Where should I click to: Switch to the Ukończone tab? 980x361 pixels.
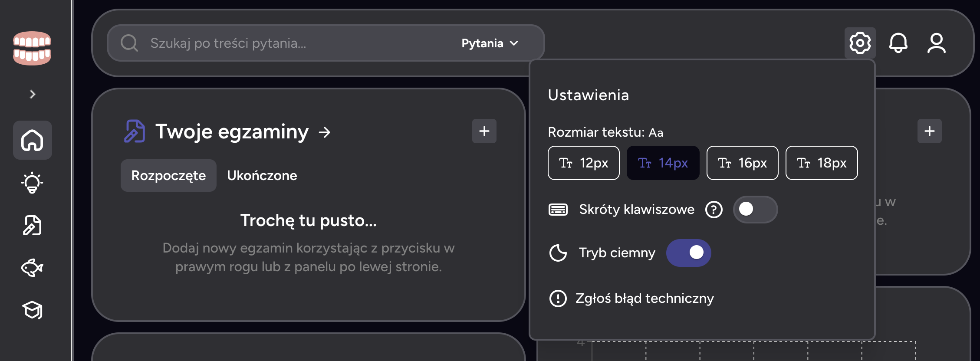click(262, 176)
